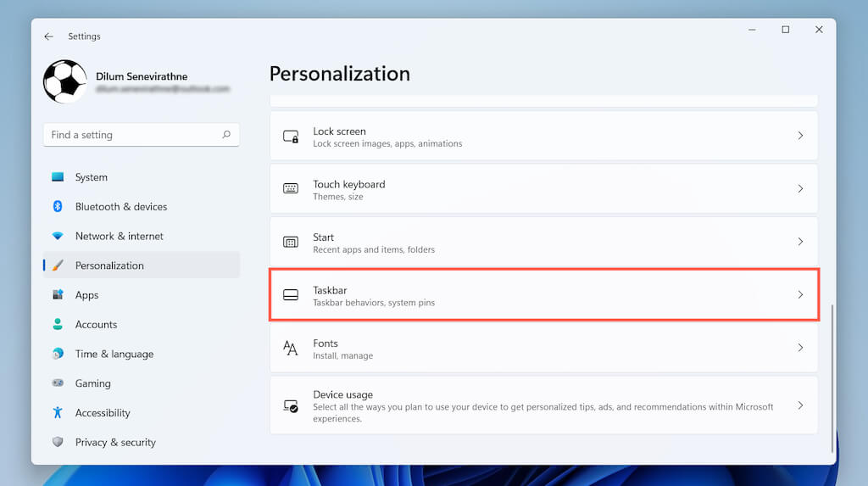The height and width of the screenshot is (486, 868).
Task: Expand Fonts via its chevron
Action: click(800, 348)
